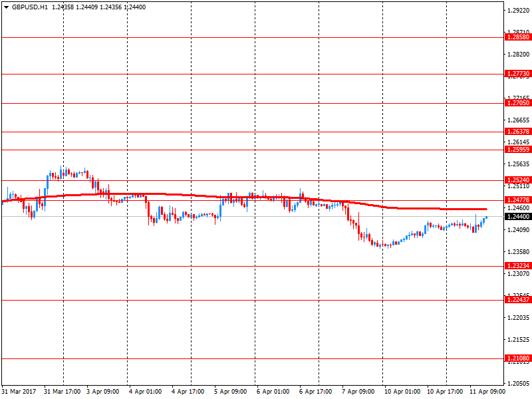Select the 10 Apr 01:00 time label
Image resolution: width=532 pixels, height=399 pixels.
point(402,392)
